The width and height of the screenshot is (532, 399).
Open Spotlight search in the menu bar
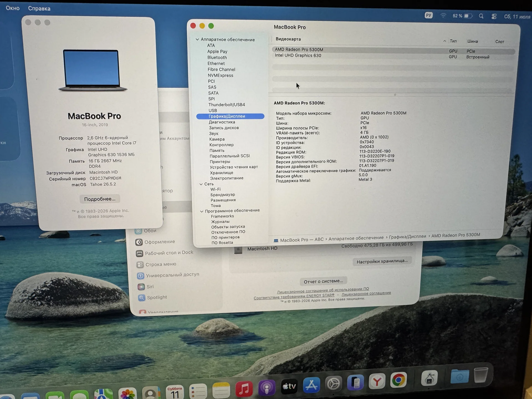coord(481,16)
